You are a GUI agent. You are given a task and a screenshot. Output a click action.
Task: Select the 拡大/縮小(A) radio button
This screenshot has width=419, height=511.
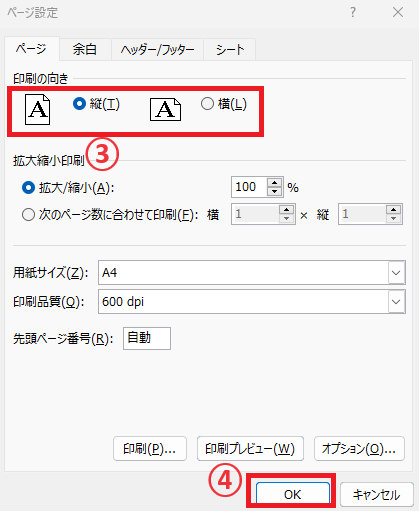point(28,188)
